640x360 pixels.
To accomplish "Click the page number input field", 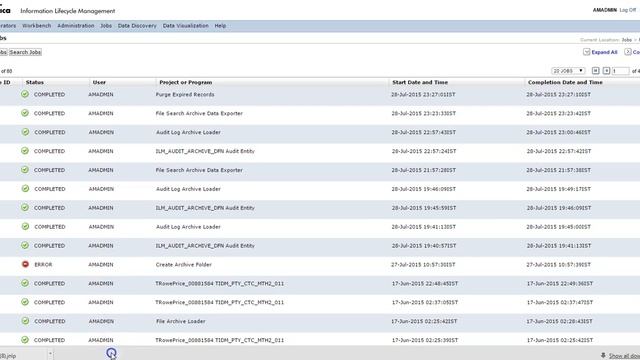I will click(620, 71).
